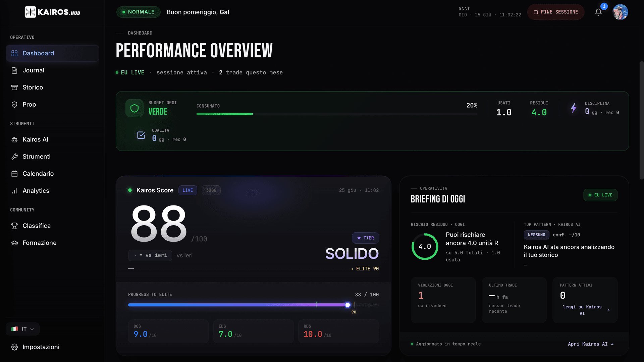Open Analytics section

tap(52, 191)
